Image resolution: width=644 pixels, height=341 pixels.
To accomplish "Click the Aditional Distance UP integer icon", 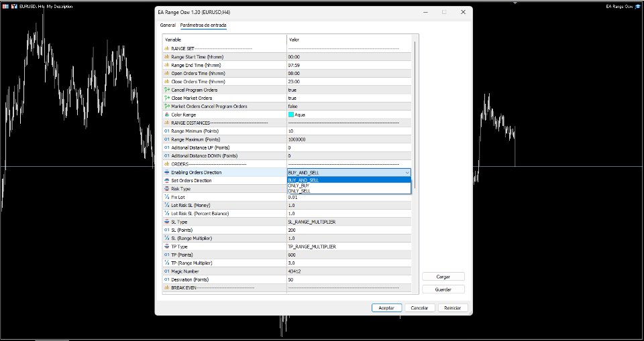I will [x=167, y=148].
